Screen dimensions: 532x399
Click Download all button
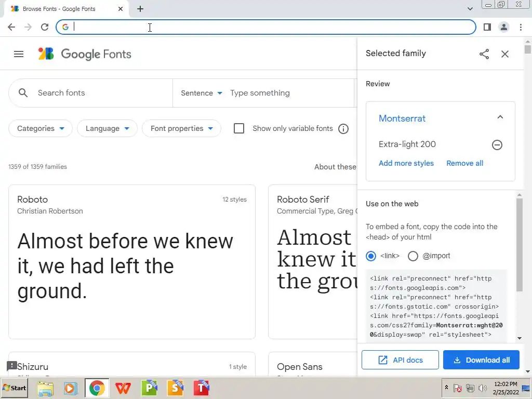481,360
